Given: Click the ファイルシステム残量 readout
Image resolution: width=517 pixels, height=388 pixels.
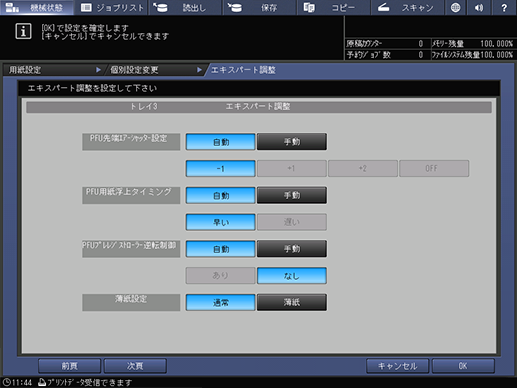Looking at the screenshot, I should [x=472, y=55].
